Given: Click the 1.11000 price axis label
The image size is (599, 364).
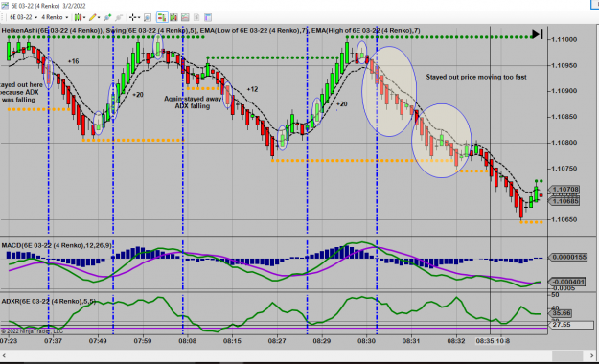Looking at the screenshot, I should coord(564,39).
